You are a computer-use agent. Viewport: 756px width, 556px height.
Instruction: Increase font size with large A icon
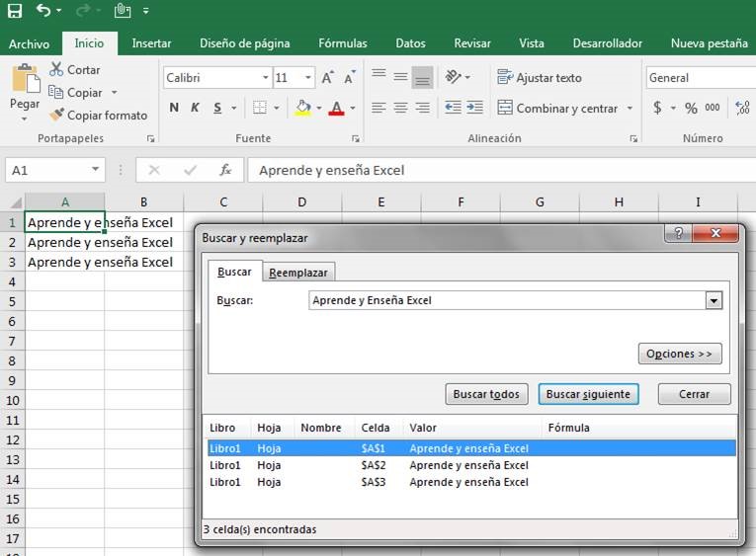point(328,78)
